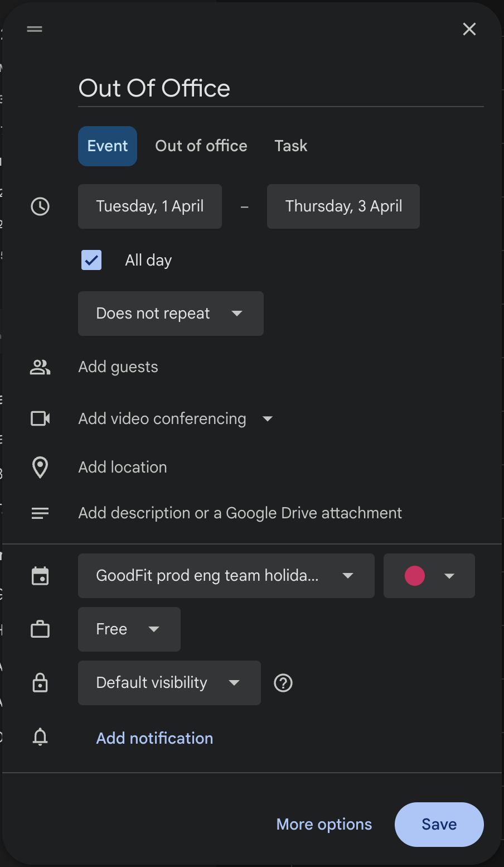The image size is (504, 867).
Task: Click the location pin icon
Action: coord(40,468)
